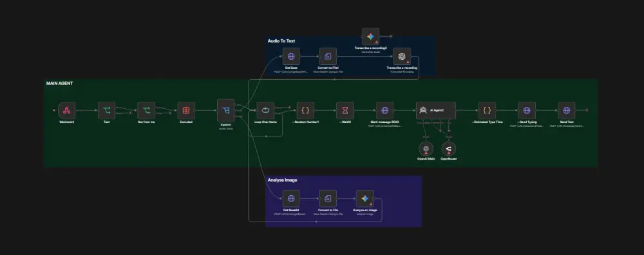Click plus connector after Transcribe a recording2
The image size is (644, 255).
pyautogui.click(x=391, y=37)
